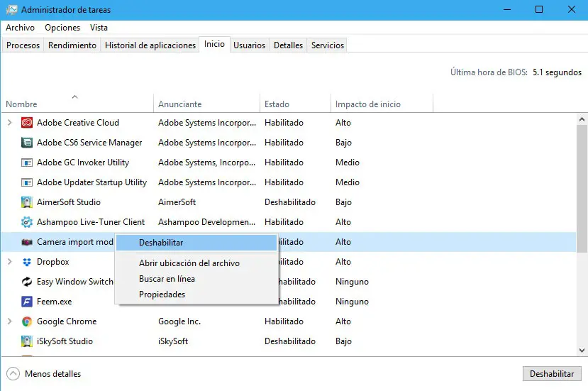The image size is (588, 391).
Task: Select the Adobe CS6 Service Manager icon
Action: point(27,143)
